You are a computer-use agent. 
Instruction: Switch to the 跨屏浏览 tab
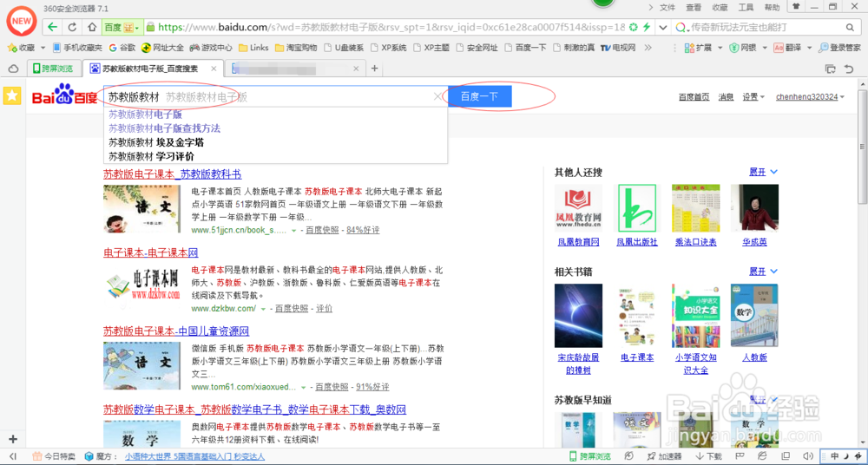[54, 69]
